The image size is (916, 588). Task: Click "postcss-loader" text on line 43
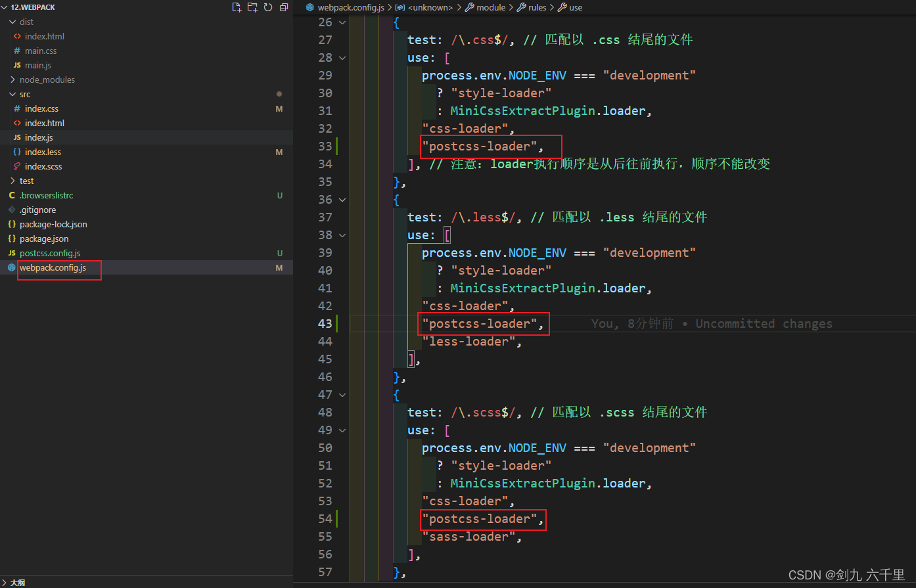click(x=479, y=324)
